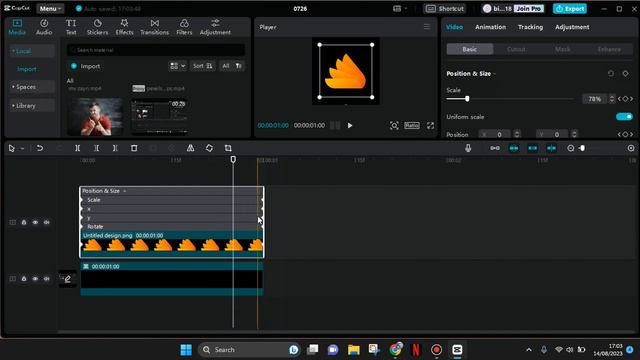Click the Export button
This screenshot has height=360, width=640.
570,9
